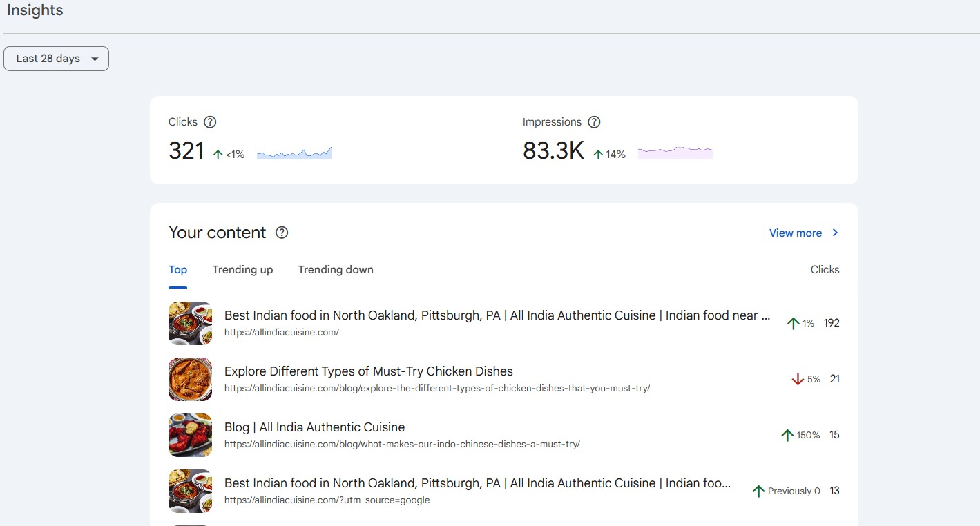Open Blog | All India Authentic Cuisine entry

pos(314,427)
